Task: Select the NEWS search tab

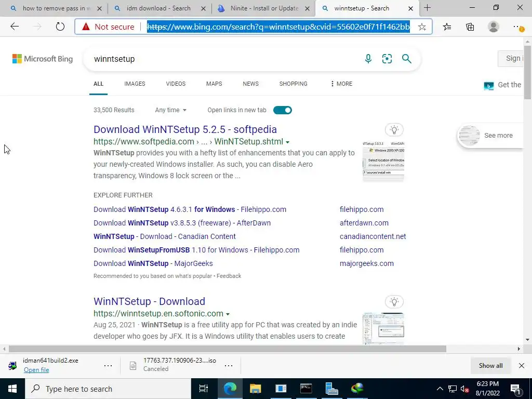Action: 251,84
